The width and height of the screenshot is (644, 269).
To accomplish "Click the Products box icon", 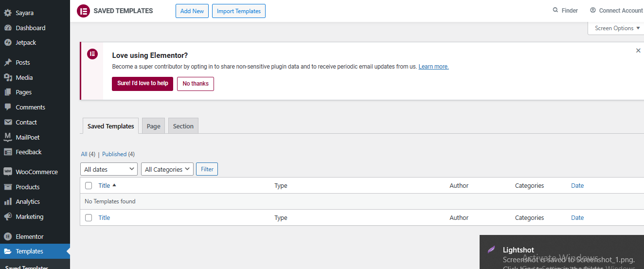I will click(x=8, y=187).
